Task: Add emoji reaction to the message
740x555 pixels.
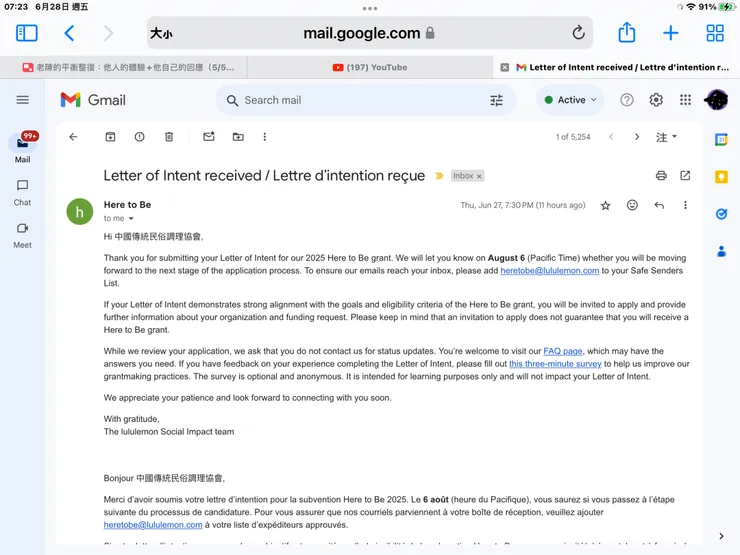Action: click(x=632, y=205)
